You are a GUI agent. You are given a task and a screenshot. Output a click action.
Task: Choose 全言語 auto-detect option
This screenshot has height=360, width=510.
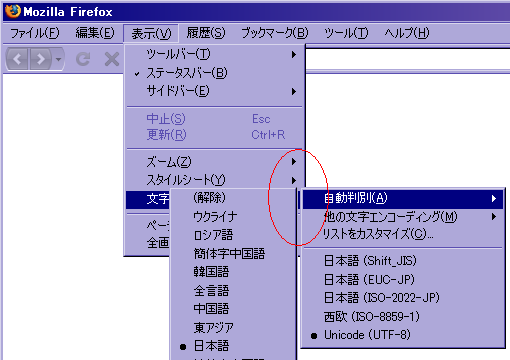tap(233, 291)
